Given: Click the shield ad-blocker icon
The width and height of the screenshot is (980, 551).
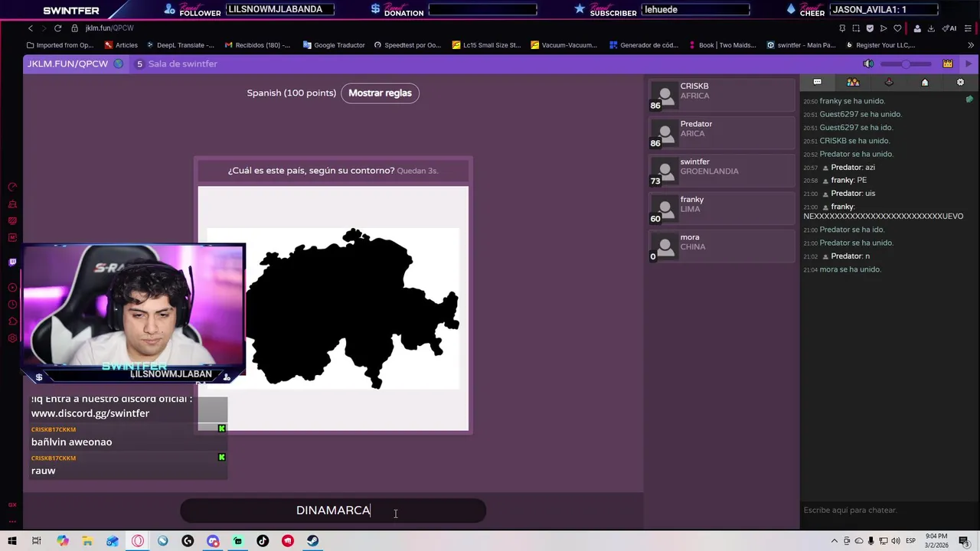Looking at the screenshot, I should [870, 28].
